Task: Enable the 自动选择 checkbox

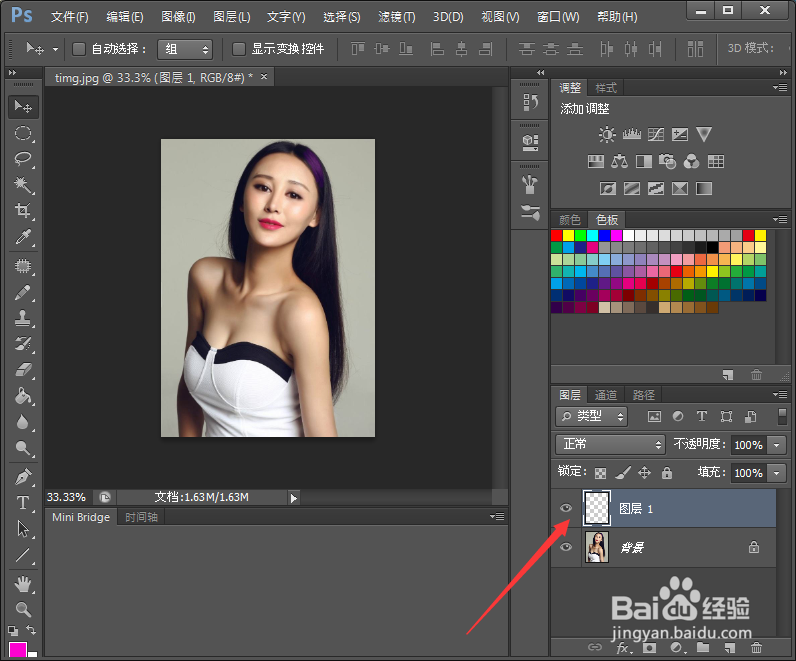Action: click(x=79, y=49)
